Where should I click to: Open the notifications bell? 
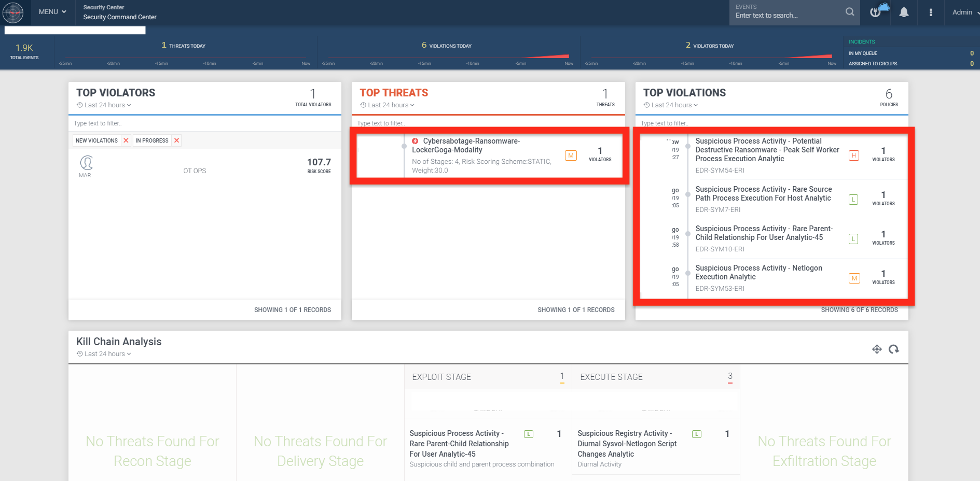pos(904,12)
